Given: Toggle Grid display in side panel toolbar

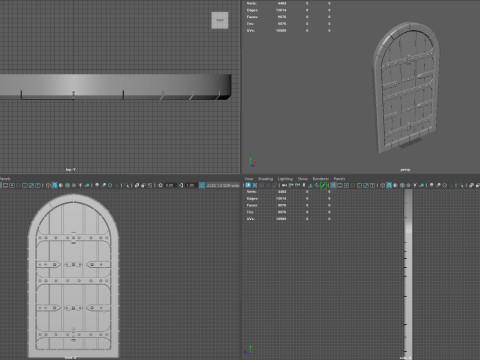Looking at the screenshot, I should coord(333,185).
